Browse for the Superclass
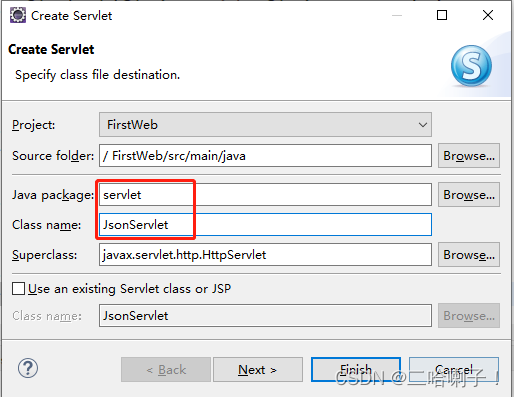Screen dimensions: 514x397 click(x=469, y=255)
